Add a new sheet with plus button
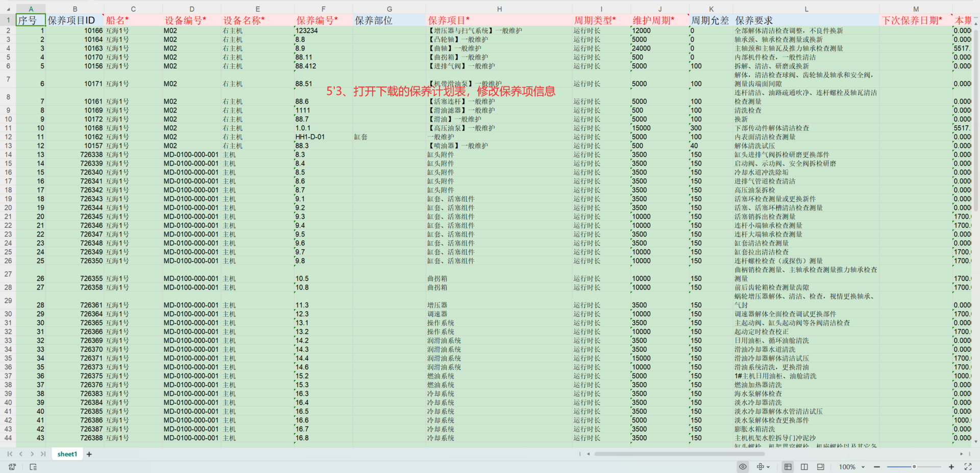The width and height of the screenshot is (980, 473). point(89,454)
